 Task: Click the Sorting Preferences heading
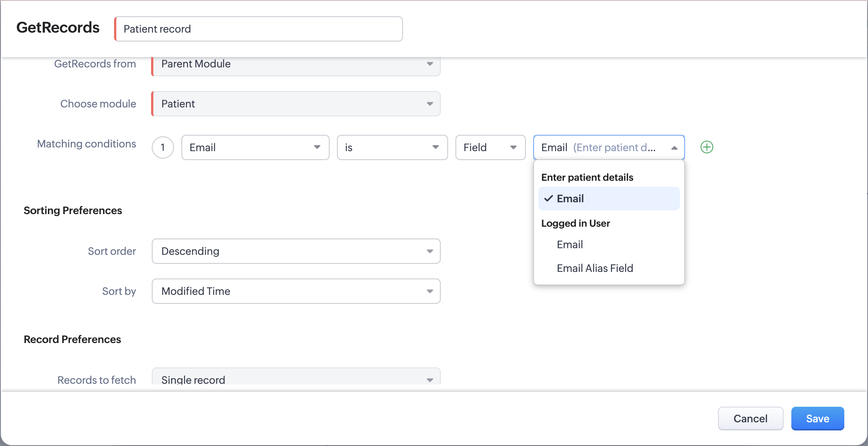pyautogui.click(x=73, y=210)
